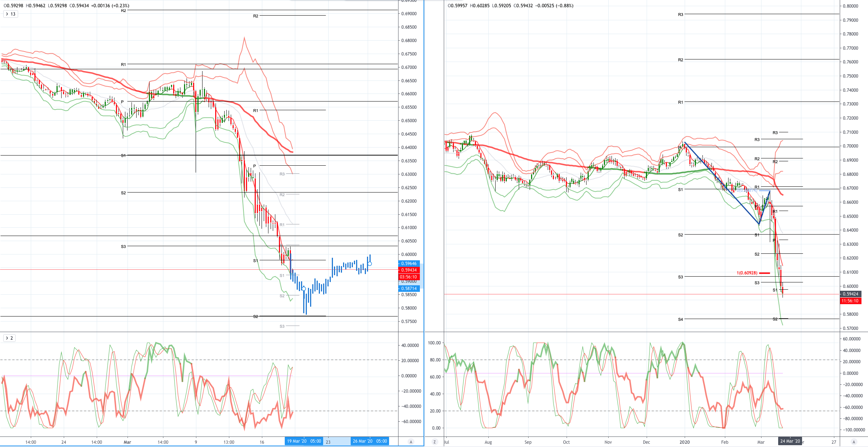Click the 24 Mar '20 crosshair date label
The image size is (868, 447).
point(790,441)
